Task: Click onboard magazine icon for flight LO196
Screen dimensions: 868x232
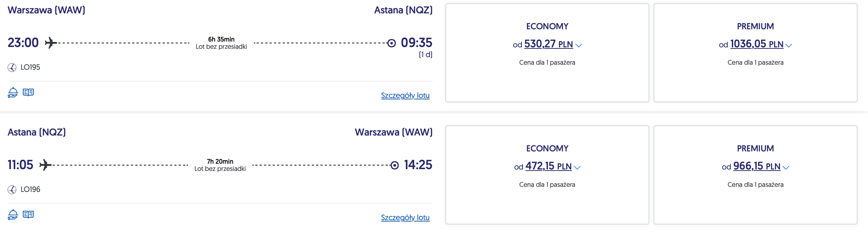Action: (28, 215)
